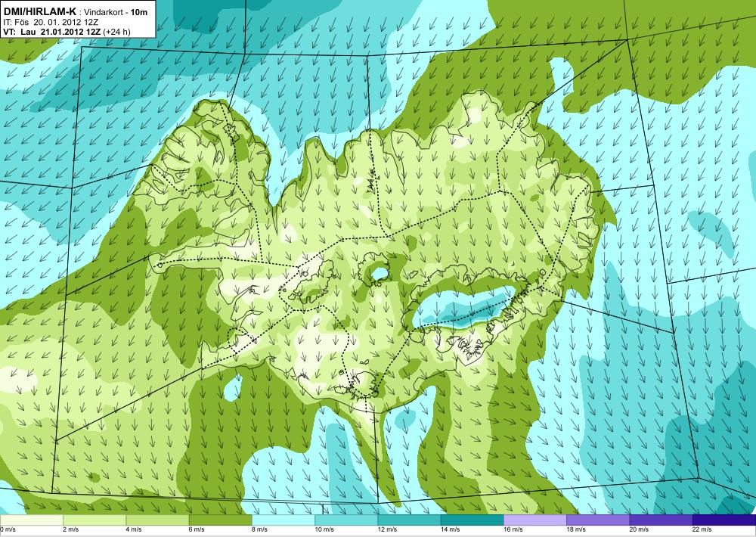This screenshot has height=537, width=756.
Task: Pick the swatch between 12 and 14 m/s
Action: coord(409,520)
